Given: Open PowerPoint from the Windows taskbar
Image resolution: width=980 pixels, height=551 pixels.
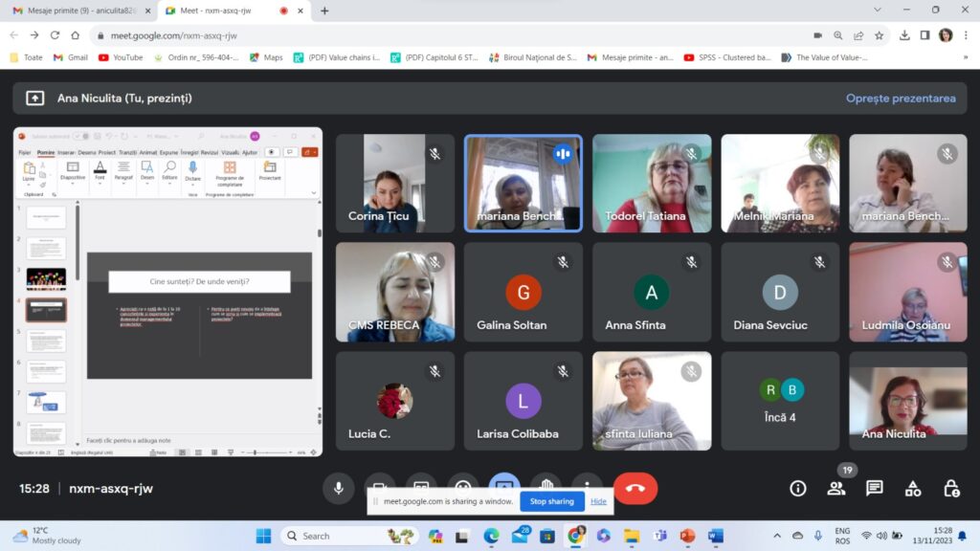Looking at the screenshot, I should 686,536.
